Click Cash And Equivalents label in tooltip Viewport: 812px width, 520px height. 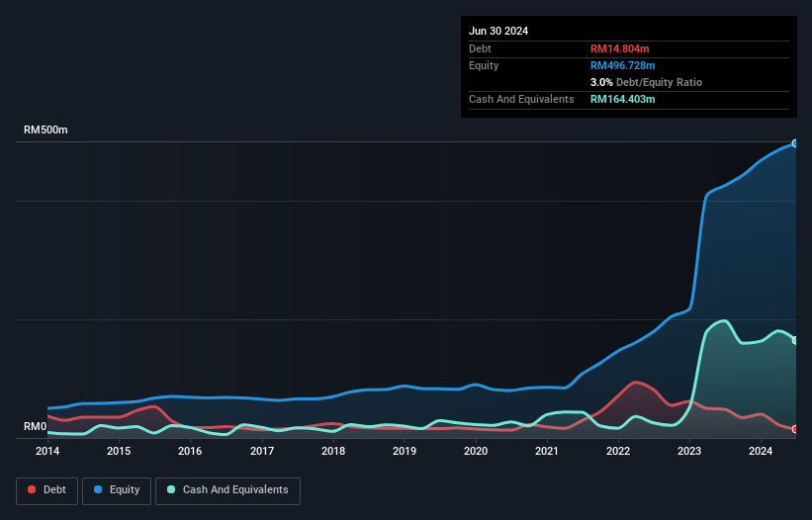[x=521, y=99]
